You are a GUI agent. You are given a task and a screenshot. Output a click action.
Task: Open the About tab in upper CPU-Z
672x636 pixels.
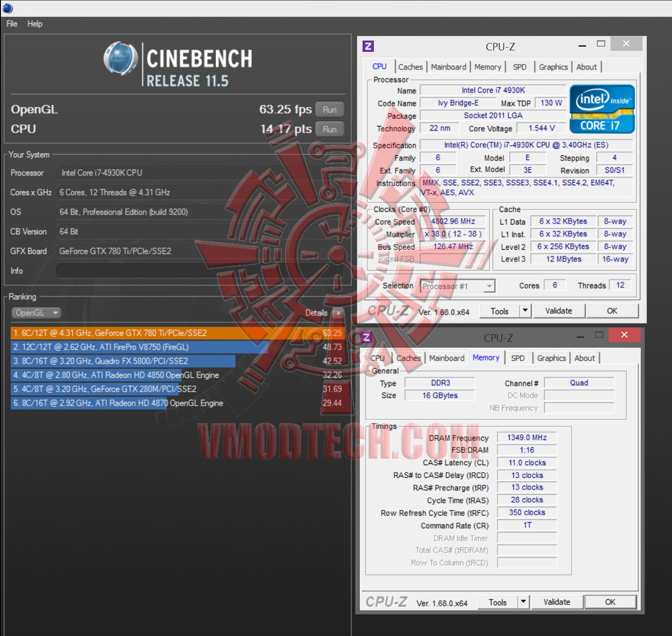[587, 67]
